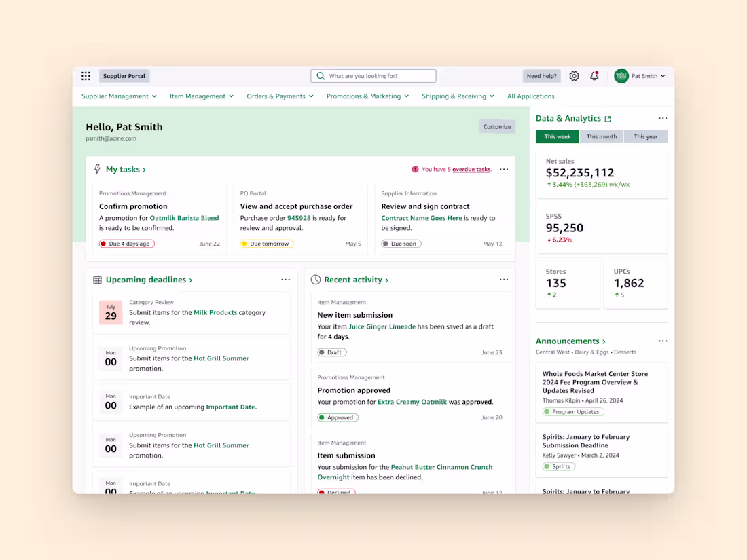The width and height of the screenshot is (747, 560).
Task: Open the overdue tasks link
Action: point(471,169)
